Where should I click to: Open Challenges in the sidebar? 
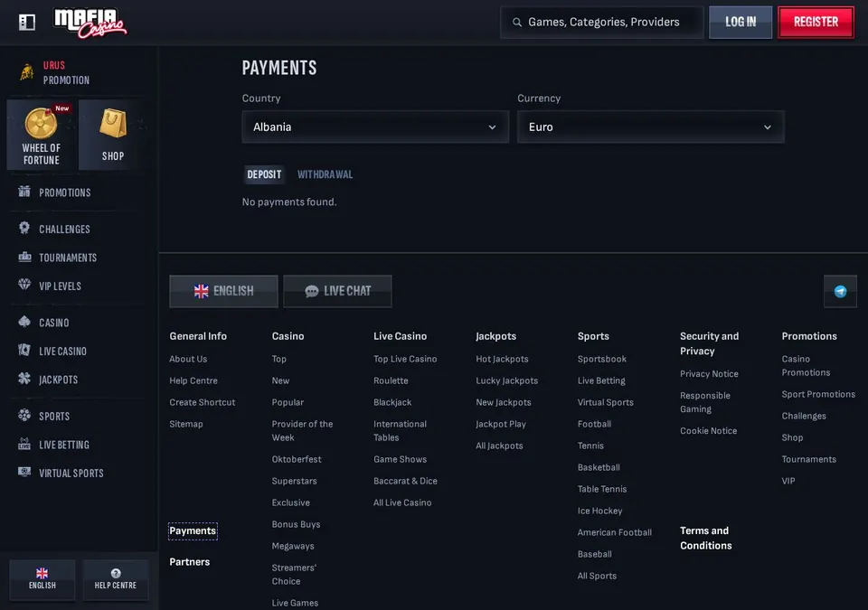[x=54, y=230]
